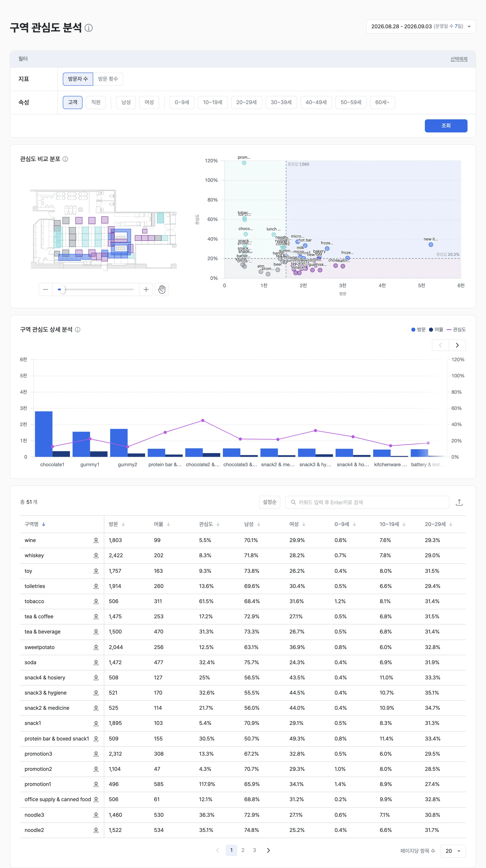Click the floor map zoom slider track
486x868 pixels.
96,289
